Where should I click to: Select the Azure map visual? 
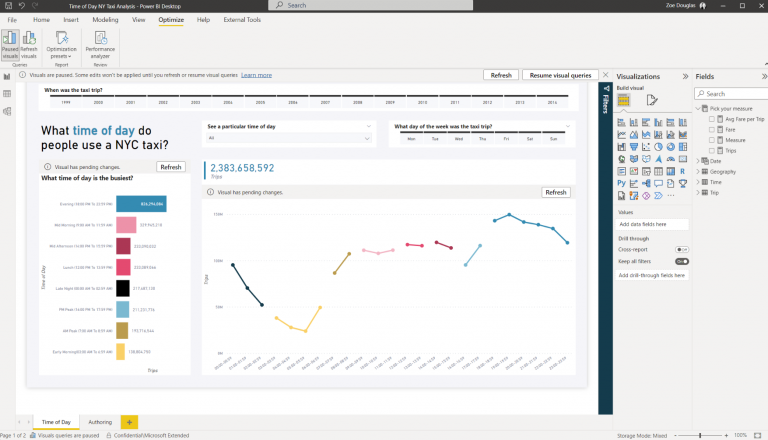tap(658, 159)
